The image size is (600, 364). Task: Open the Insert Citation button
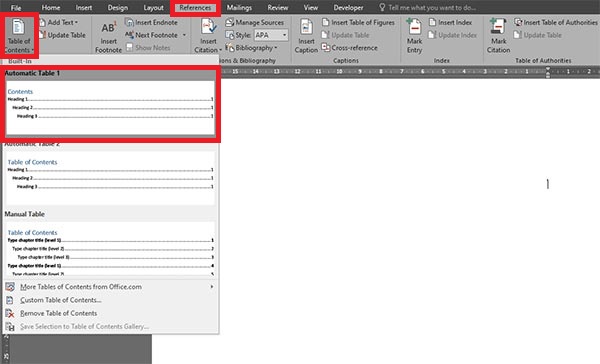click(x=208, y=35)
